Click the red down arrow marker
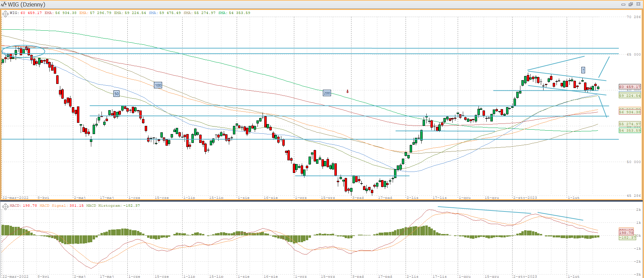The height and width of the screenshot is (278, 644). tap(347, 91)
